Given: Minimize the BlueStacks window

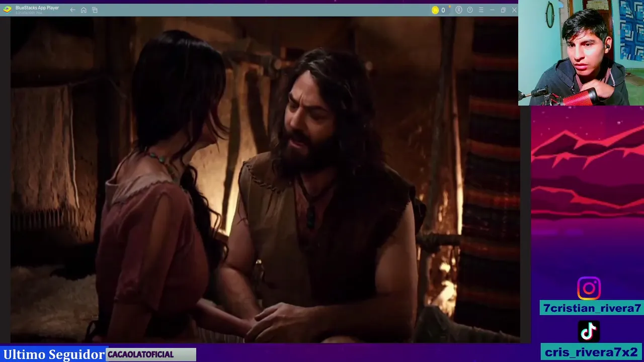Looking at the screenshot, I should (492, 10).
